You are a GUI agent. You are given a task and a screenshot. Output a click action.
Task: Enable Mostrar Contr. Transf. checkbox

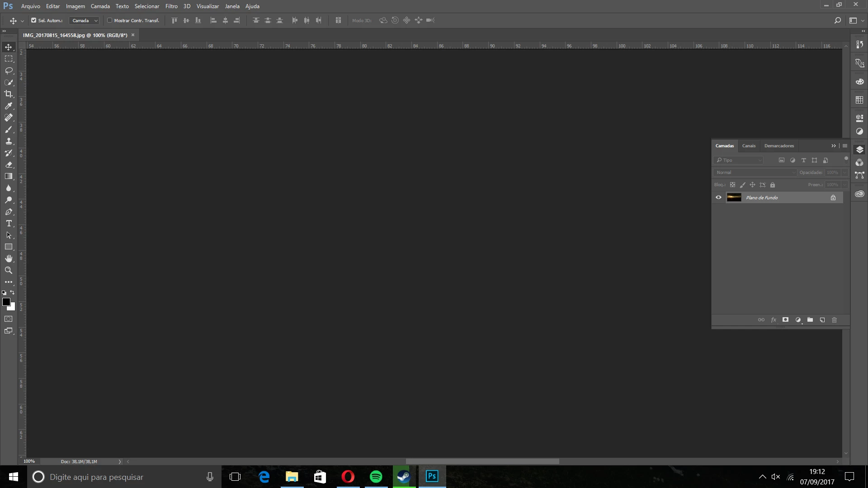pos(109,20)
